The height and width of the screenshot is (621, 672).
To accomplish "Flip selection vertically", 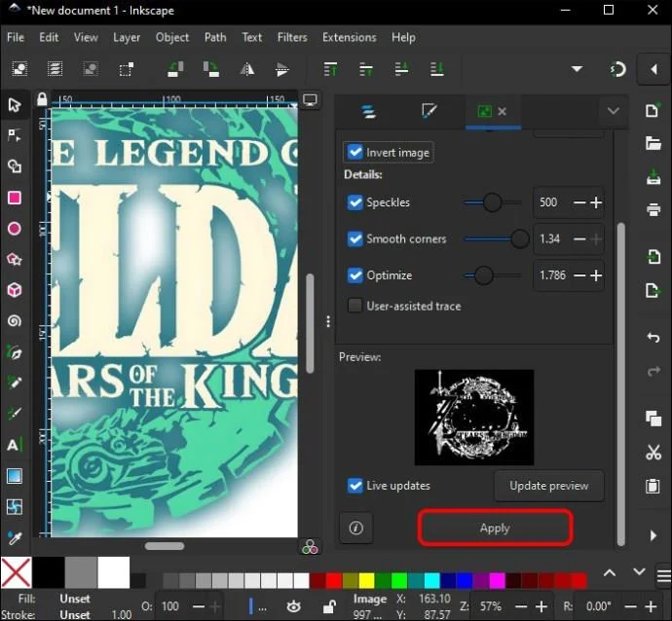I will click(282, 69).
